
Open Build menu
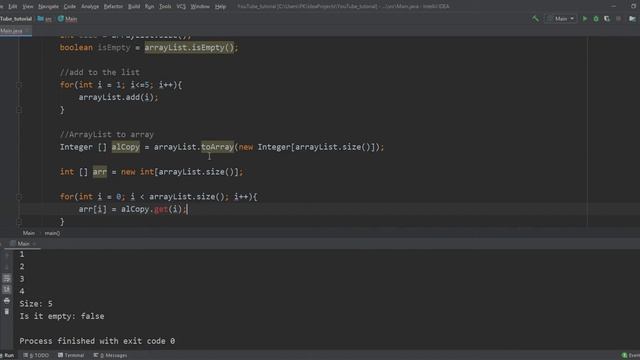tap(134, 7)
